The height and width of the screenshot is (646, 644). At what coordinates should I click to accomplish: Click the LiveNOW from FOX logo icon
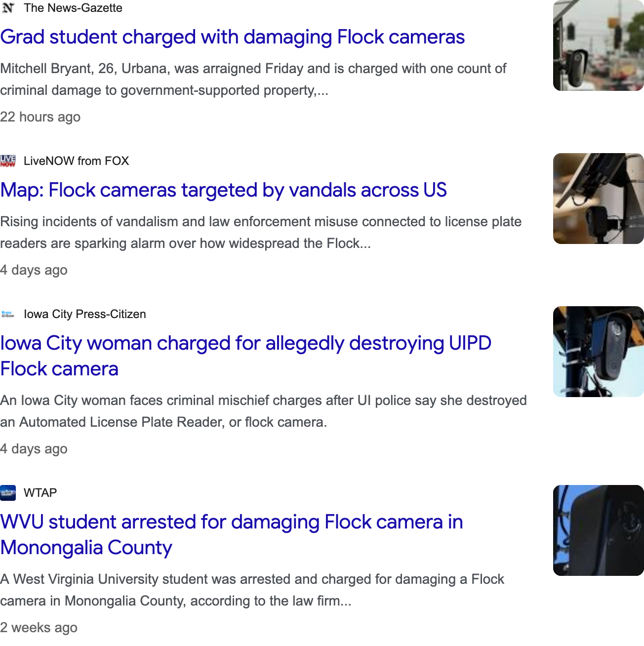tap(8, 161)
